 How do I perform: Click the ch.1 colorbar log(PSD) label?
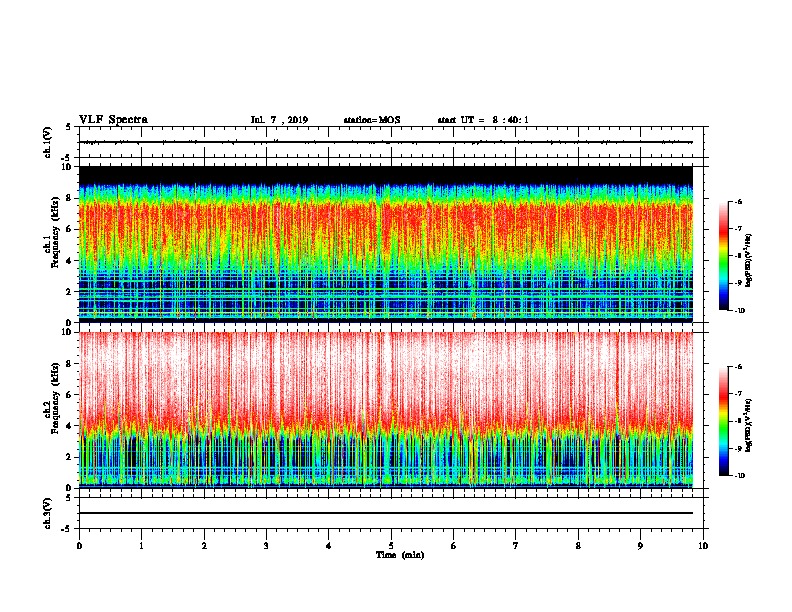pos(748,261)
